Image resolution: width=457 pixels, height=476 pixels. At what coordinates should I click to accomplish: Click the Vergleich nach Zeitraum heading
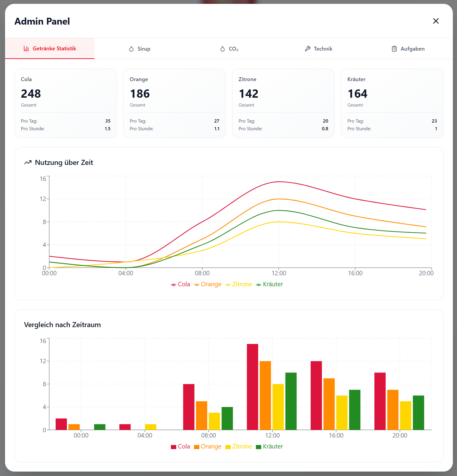pyautogui.click(x=62, y=325)
